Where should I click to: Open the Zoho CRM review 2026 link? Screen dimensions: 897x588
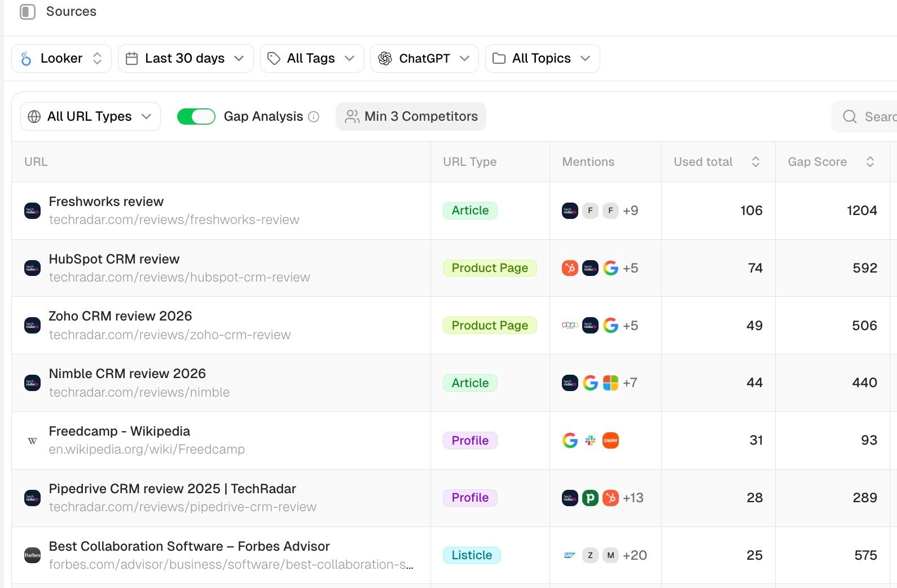point(120,316)
